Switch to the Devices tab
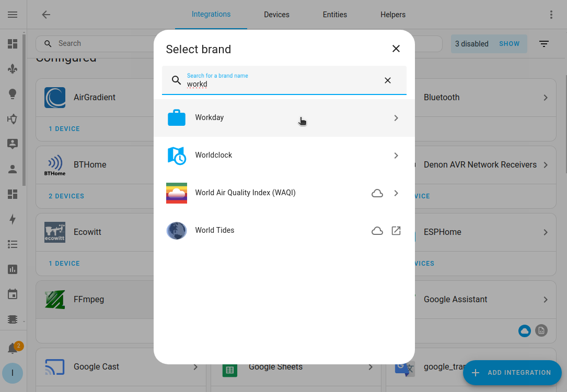567x392 pixels. [276, 15]
